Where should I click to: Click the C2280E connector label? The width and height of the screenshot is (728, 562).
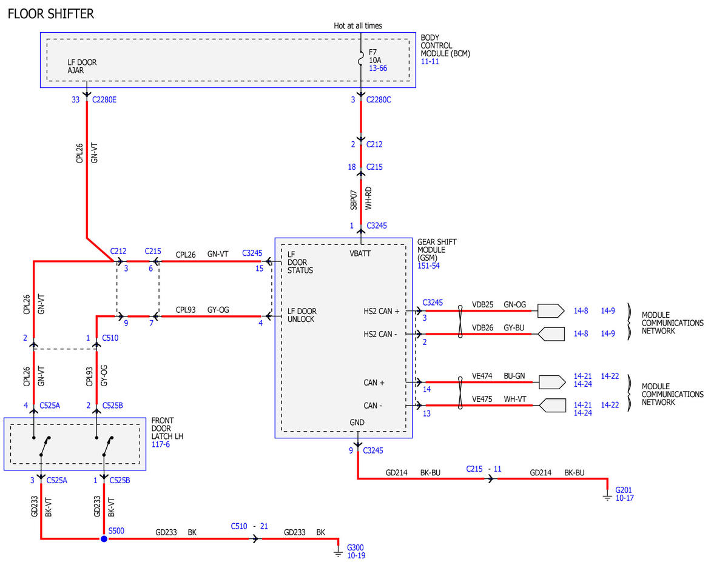(x=104, y=100)
